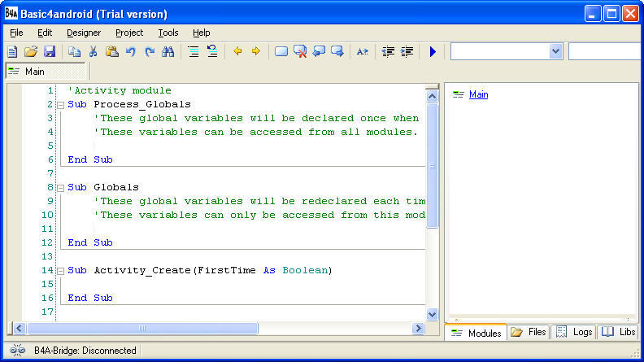
Task: Click the Save disk icon
Action: point(50,51)
